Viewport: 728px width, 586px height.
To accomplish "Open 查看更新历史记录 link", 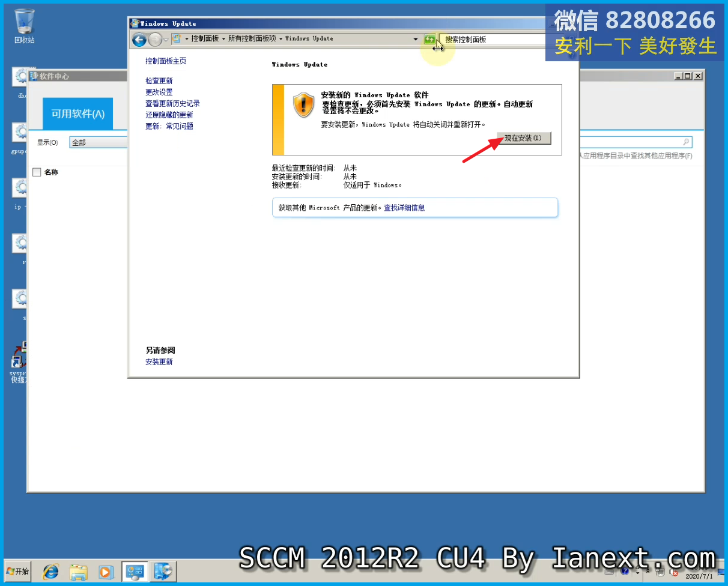I will click(x=172, y=104).
